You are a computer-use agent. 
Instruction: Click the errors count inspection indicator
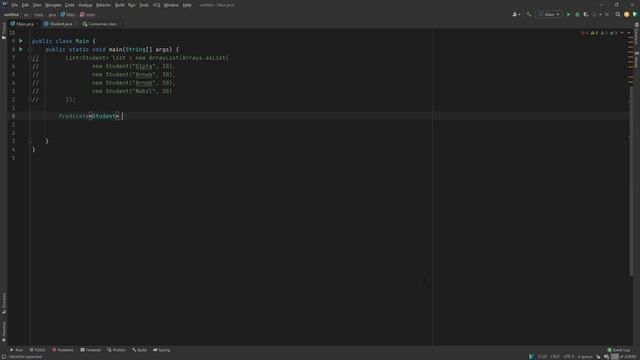tap(584, 33)
